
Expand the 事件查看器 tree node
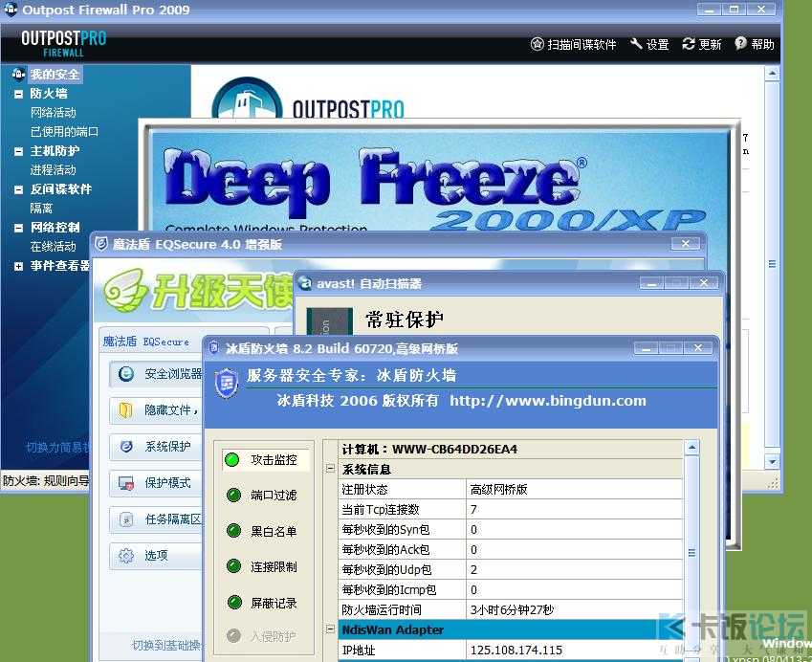[x=18, y=266]
